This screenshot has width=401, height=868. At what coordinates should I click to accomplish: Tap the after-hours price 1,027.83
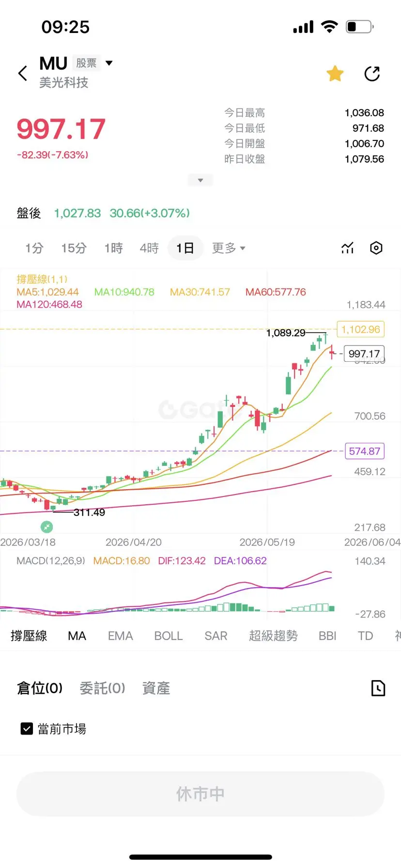pos(77,213)
